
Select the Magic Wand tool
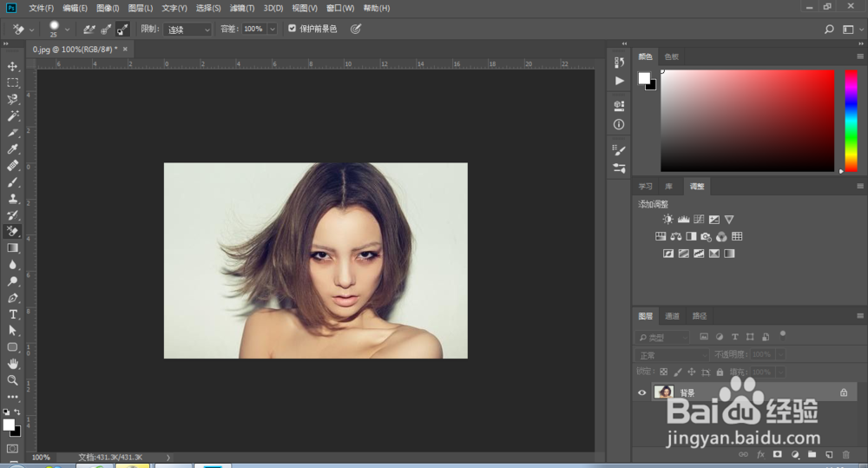coord(13,115)
